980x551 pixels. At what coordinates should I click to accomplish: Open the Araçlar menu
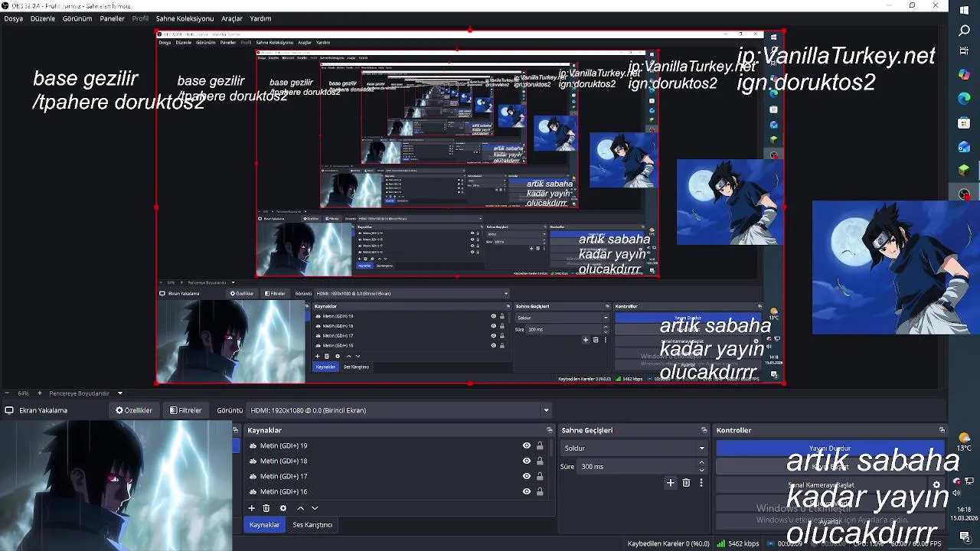click(232, 18)
